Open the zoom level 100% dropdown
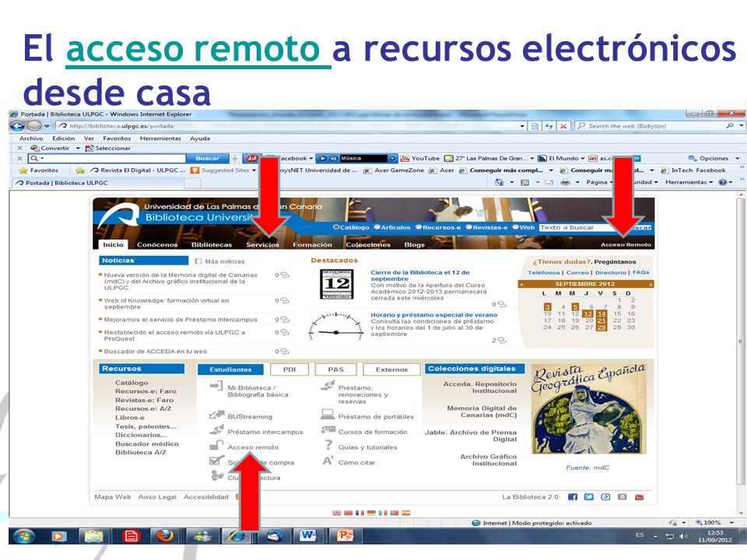747x560 pixels. tap(731, 523)
